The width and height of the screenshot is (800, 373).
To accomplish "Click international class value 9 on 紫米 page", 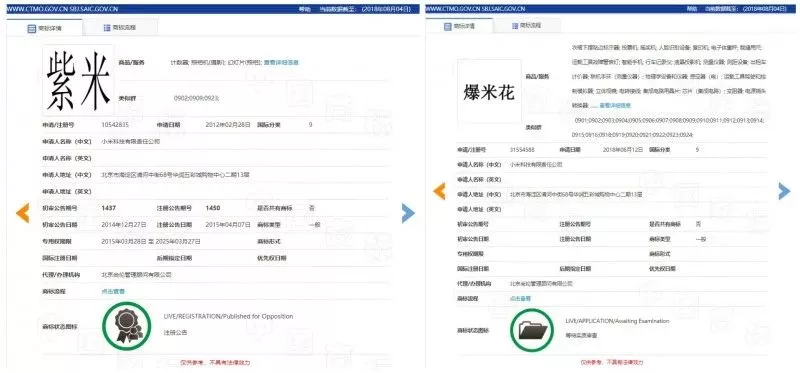I will pyautogui.click(x=310, y=124).
